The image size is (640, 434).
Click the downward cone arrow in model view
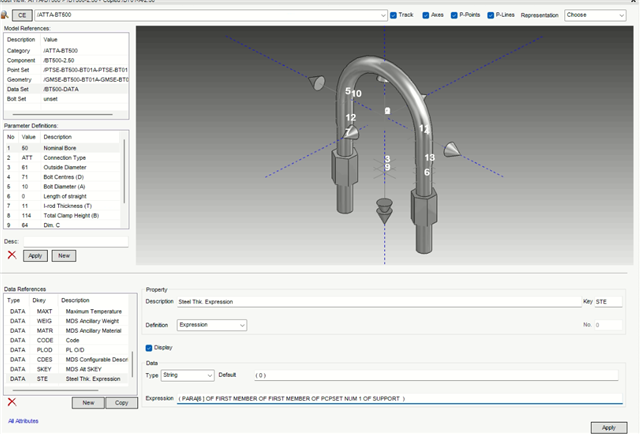click(384, 211)
